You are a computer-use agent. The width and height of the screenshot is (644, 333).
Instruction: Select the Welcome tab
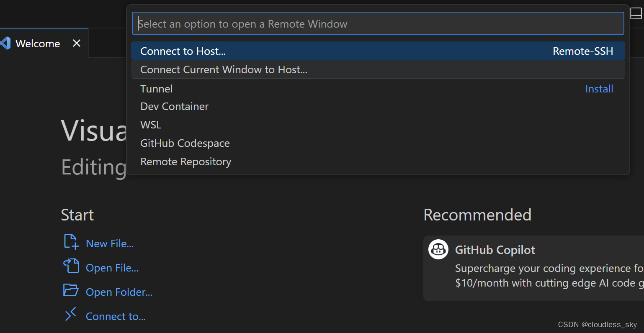pos(44,43)
